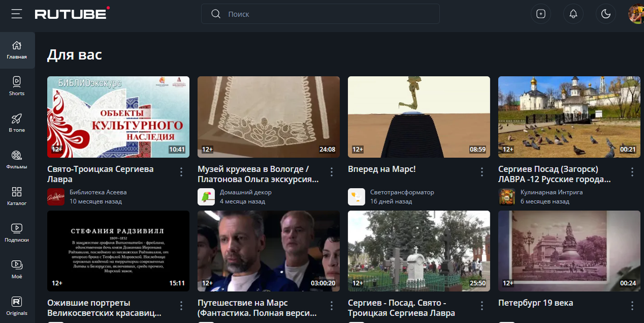Open notifications bell
This screenshot has width=644, height=323.
click(574, 14)
